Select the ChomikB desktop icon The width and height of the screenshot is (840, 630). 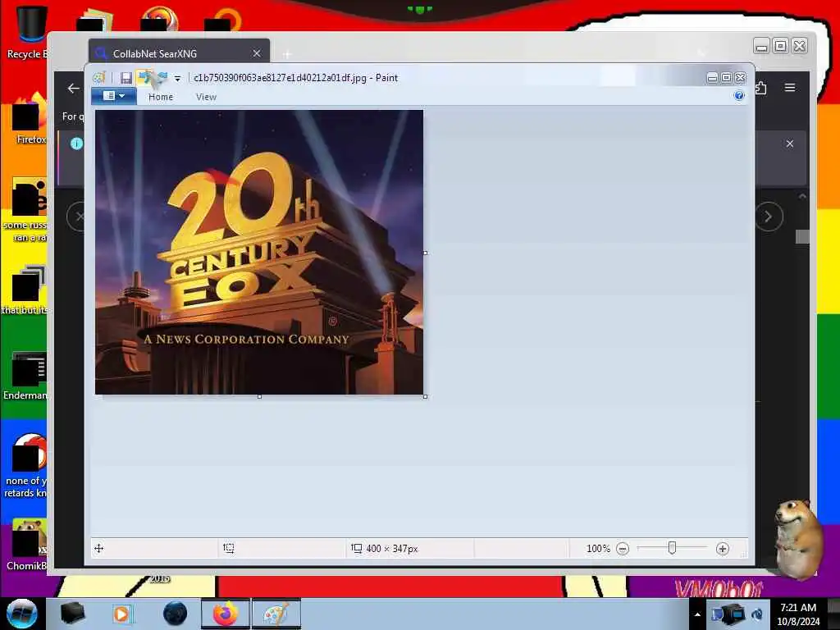[27, 546]
